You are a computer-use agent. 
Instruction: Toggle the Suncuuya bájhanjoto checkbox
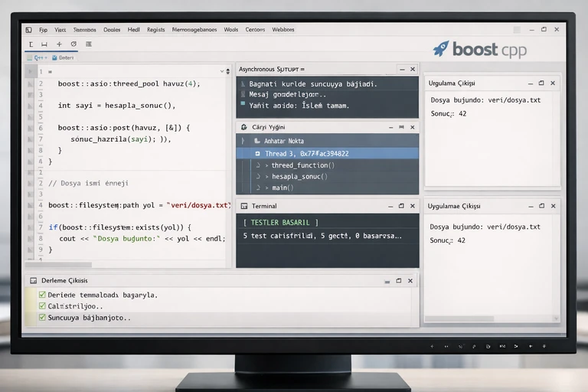click(42, 317)
